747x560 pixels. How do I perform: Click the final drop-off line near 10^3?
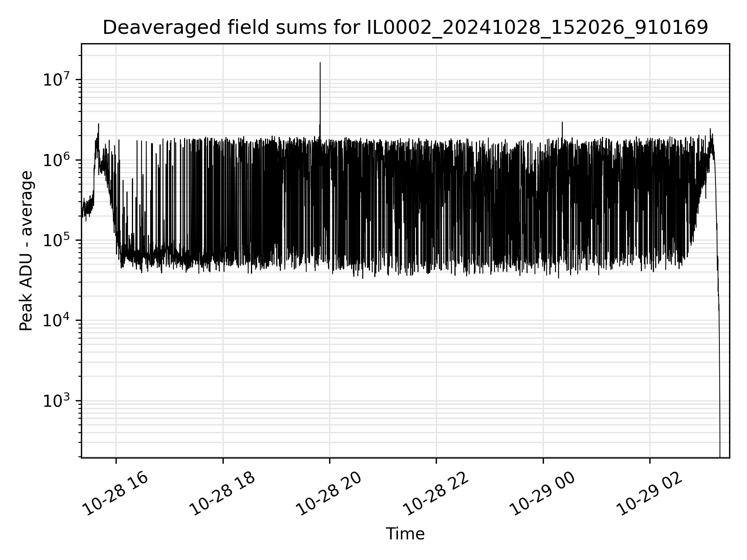pyautogui.click(x=720, y=401)
